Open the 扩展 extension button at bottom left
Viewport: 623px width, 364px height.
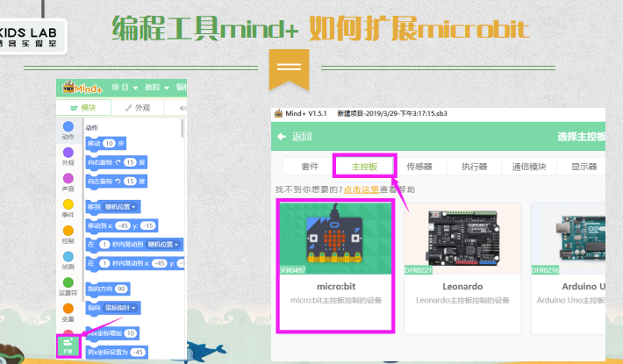pyautogui.click(x=68, y=346)
